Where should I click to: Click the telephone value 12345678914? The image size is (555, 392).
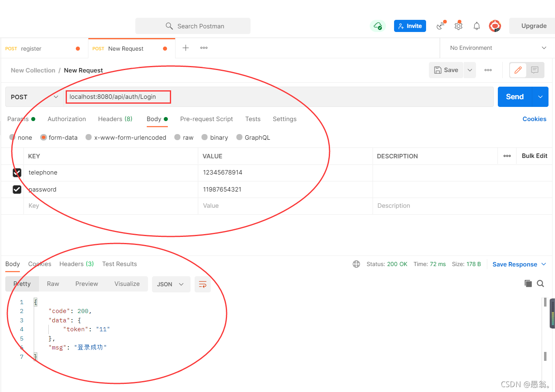coord(223,173)
